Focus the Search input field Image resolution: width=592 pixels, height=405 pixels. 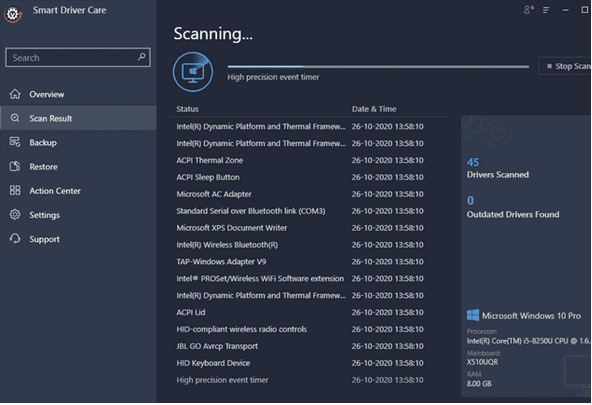coord(78,57)
